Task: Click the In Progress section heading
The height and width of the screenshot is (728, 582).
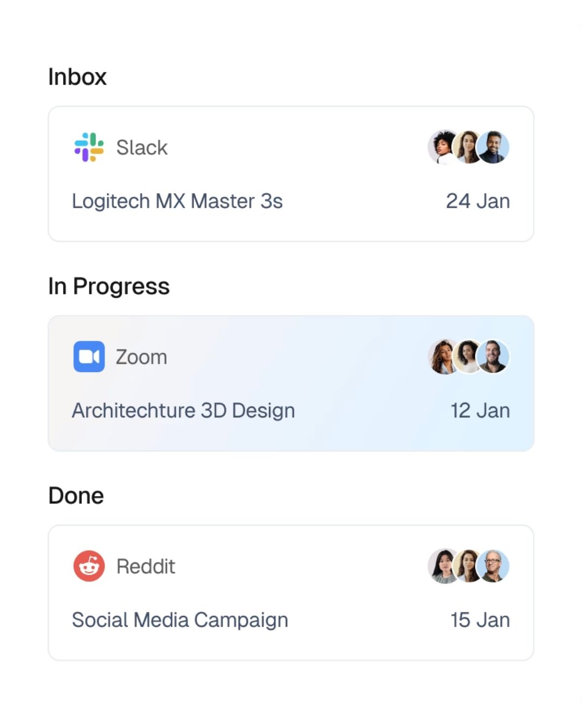Action: tap(109, 286)
